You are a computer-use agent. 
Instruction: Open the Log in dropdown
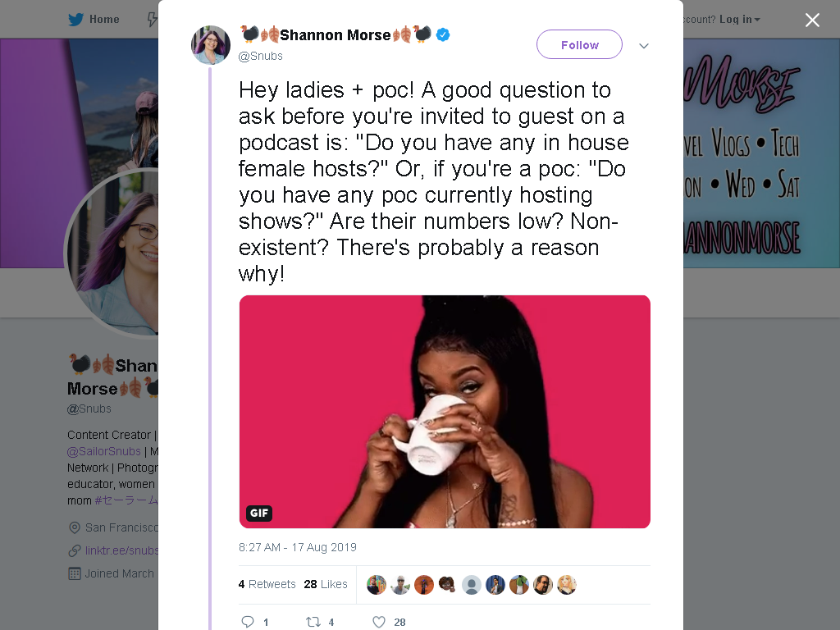coord(739,20)
